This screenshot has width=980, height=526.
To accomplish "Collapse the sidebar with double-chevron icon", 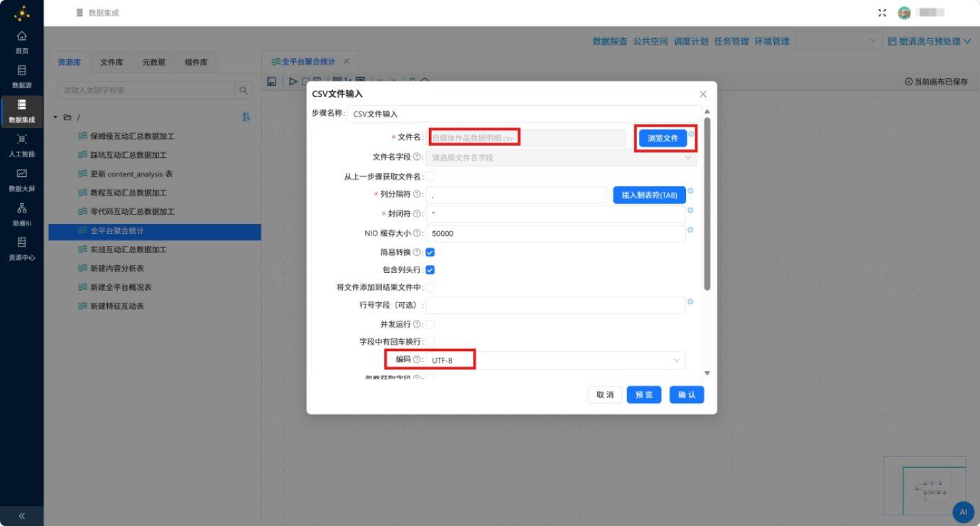I will point(22,516).
